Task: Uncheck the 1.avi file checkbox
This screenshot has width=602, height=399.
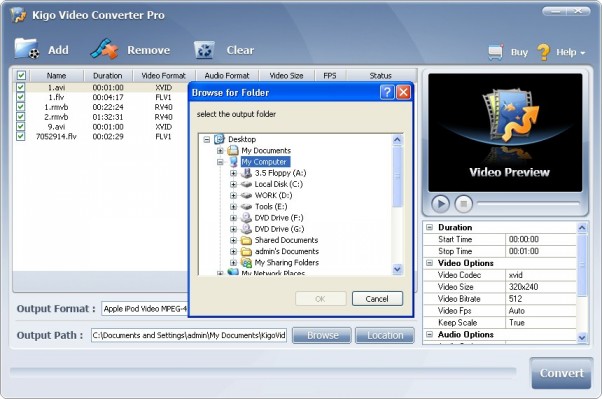Action: (x=20, y=87)
